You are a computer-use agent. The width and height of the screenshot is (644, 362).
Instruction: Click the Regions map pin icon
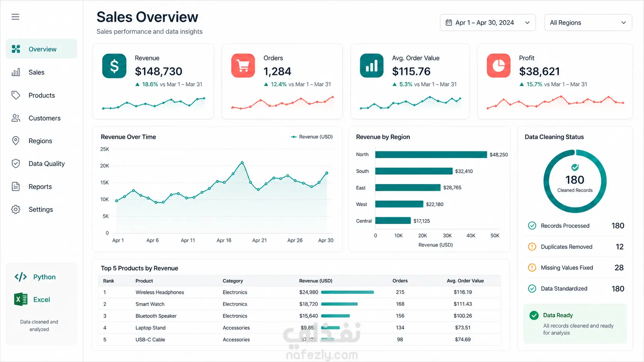[x=16, y=141]
